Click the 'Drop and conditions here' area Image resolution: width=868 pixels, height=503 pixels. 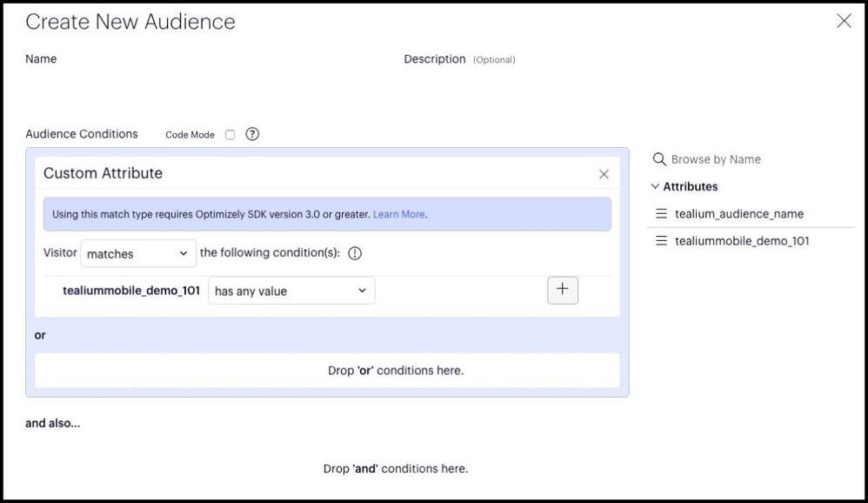click(396, 468)
